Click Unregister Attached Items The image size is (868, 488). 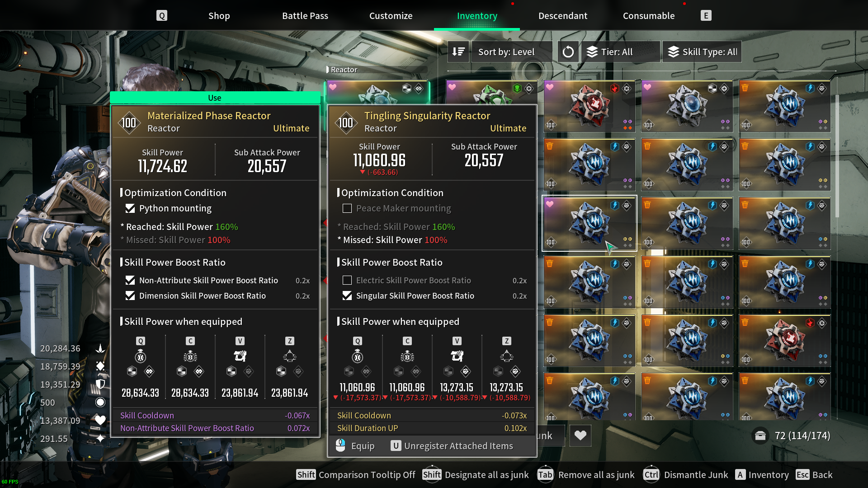coord(452,446)
